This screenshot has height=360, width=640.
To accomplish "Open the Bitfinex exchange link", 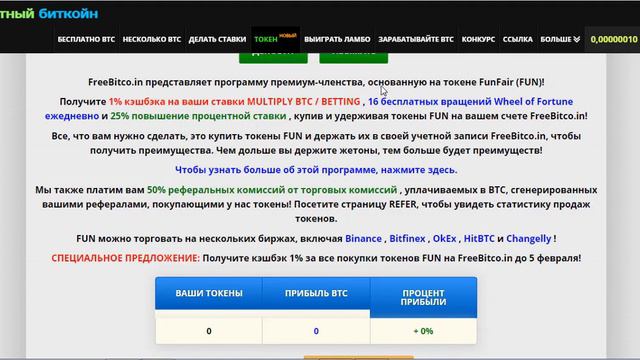I will click(407, 238).
